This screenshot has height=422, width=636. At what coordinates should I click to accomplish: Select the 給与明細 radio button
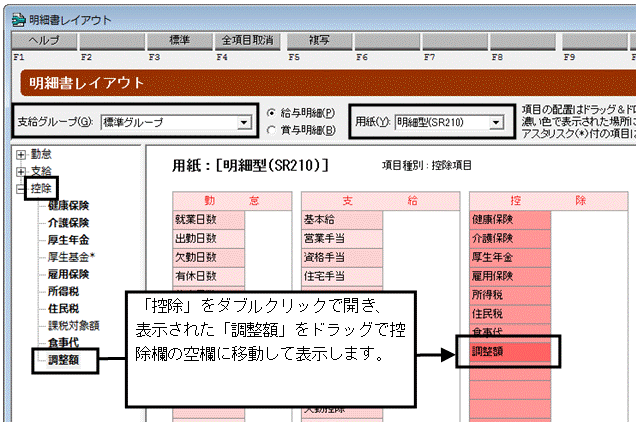pyautogui.click(x=271, y=113)
